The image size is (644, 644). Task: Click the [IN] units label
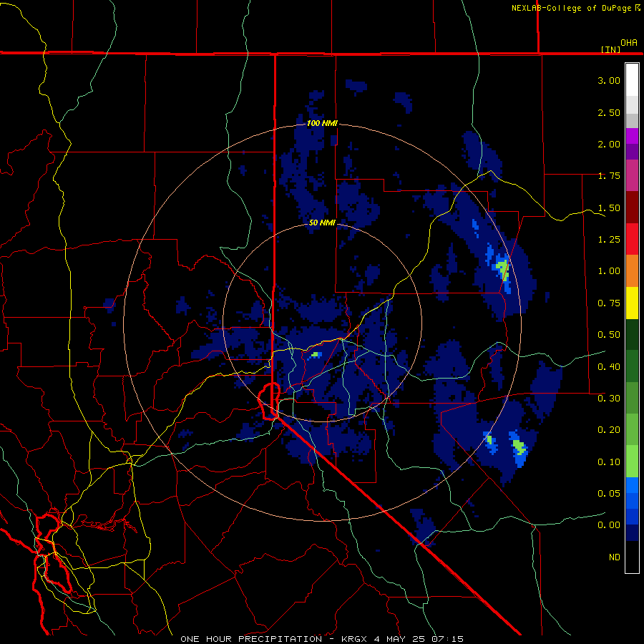click(x=611, y=49)
